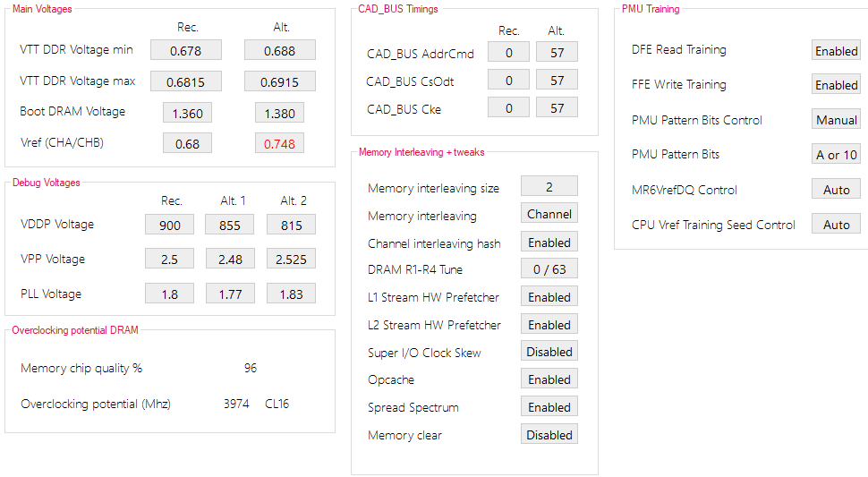The image size is (868, 477).
Task: Select the red Vref (CHA/CHB) Alt. value
Action: [279, 143]
